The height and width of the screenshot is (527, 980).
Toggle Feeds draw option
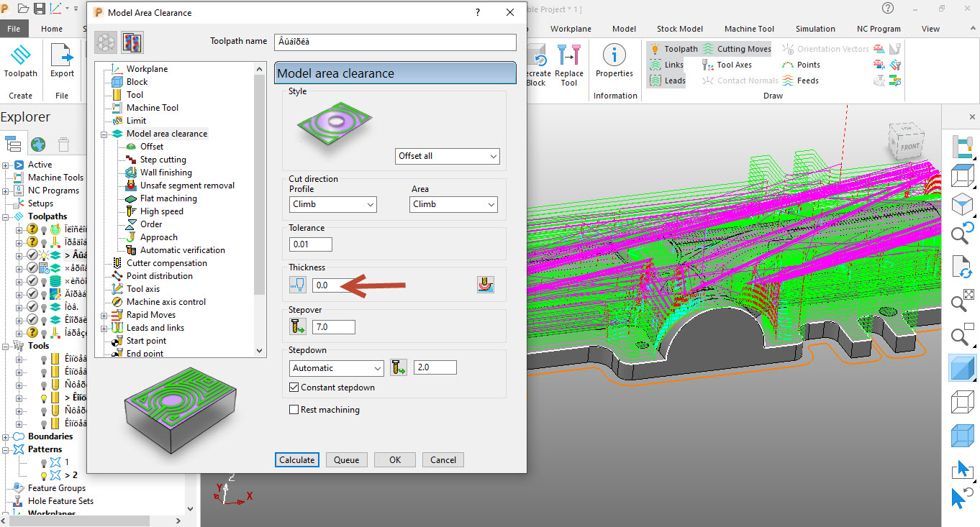800,81
